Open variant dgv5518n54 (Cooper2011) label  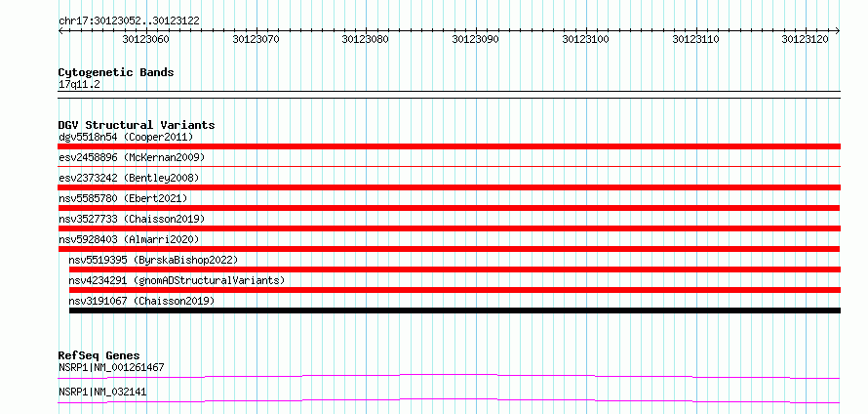click(x=126, y=137)
